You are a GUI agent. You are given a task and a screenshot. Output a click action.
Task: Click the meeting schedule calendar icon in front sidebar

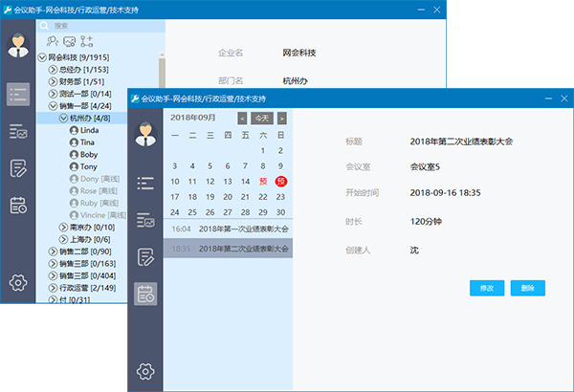(x=145, y=294)
